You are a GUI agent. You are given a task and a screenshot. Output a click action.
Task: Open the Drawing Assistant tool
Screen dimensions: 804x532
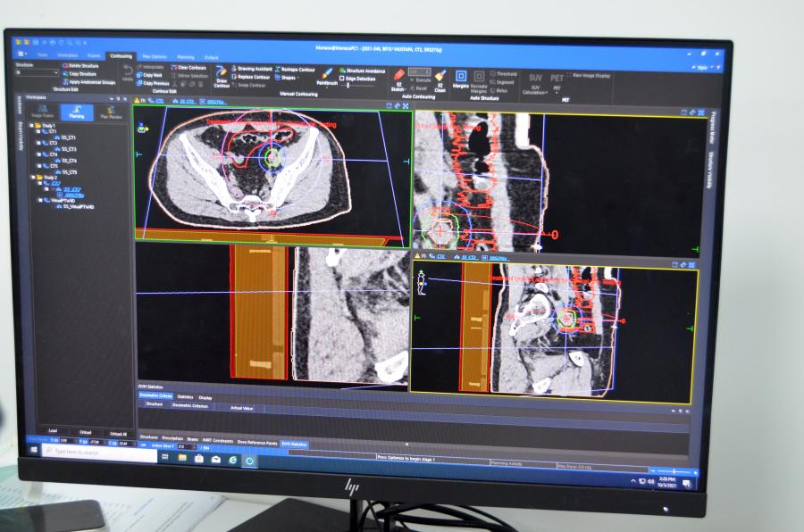click(x=254, y=69)
